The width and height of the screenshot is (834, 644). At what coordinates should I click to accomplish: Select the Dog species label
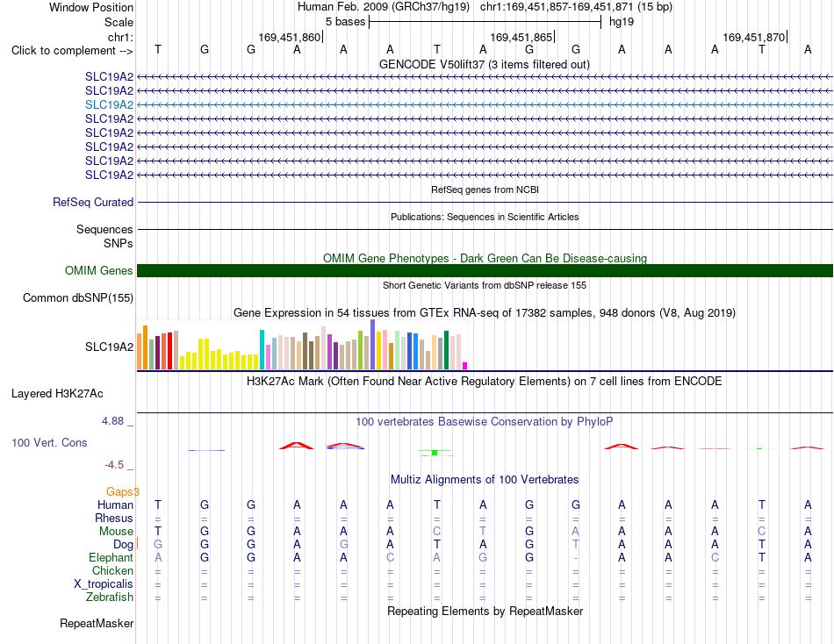tap(124, 545)
